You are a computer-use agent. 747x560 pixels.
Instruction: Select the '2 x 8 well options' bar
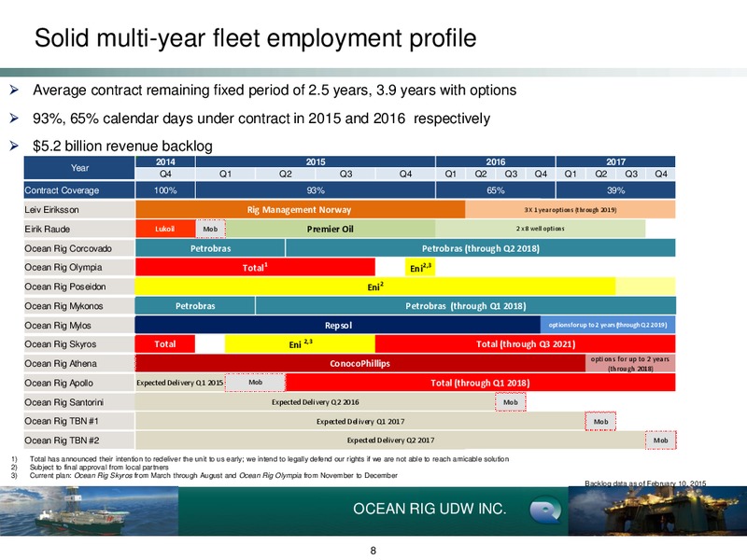tap(541, 229)
